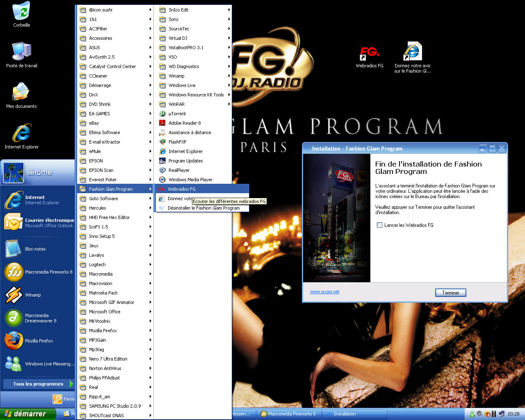The height and width of the screenshot is (420, 525).
Task: Select the CCleaner programs entry
Action: 115,76
